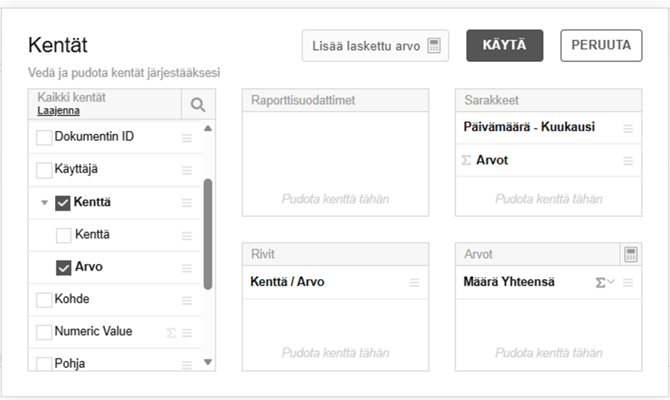Select Päivämäärä - Kuukausi column field
This screenshot has height=400, width=670.
point(529,129)
